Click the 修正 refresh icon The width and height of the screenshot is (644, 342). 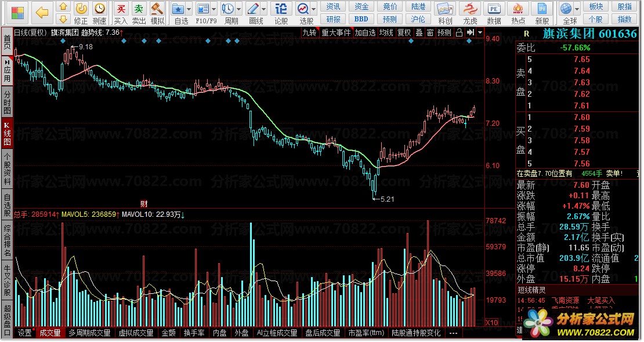81,9
